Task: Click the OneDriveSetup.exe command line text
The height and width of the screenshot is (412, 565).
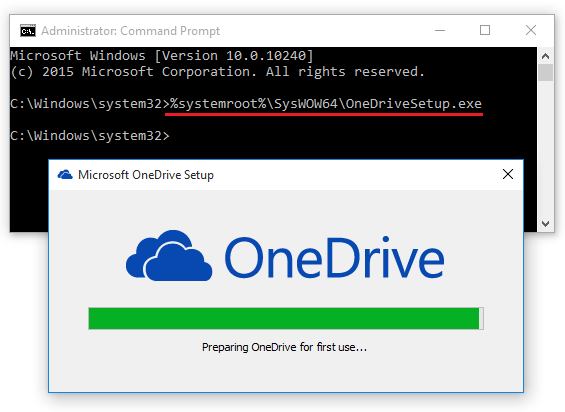Action: coord(326,104)
